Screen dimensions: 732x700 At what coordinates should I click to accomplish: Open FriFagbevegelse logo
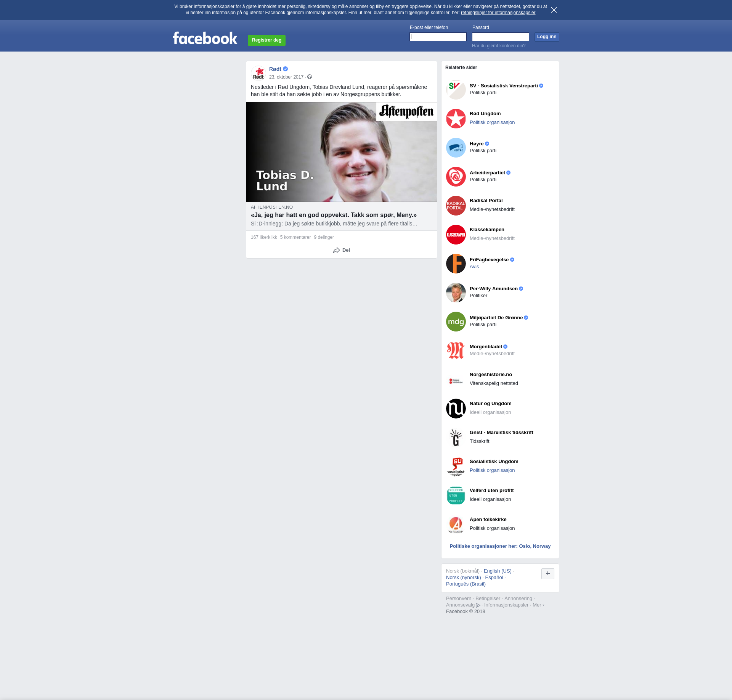pos(456,264)
